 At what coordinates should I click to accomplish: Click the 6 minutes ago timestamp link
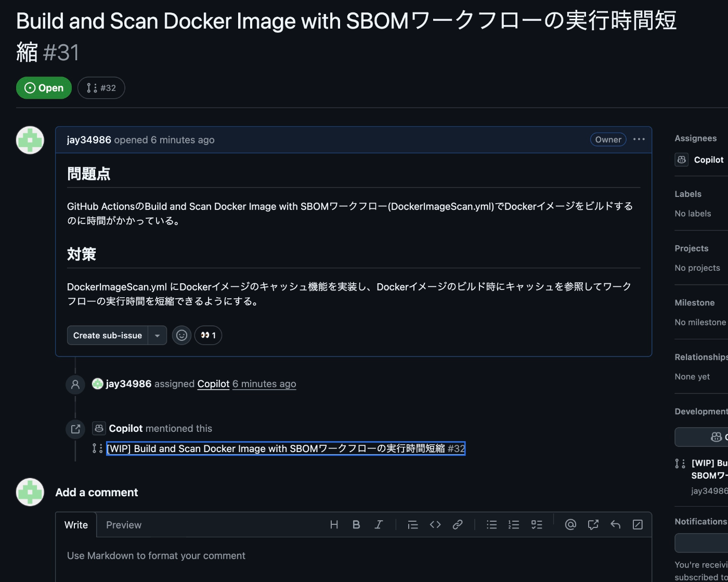click(x=264, y=384)
